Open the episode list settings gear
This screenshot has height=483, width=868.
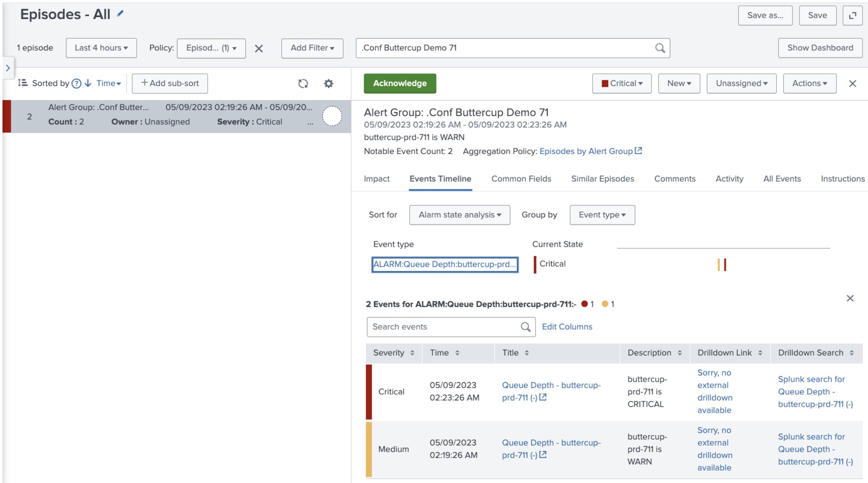coord(328,83)
